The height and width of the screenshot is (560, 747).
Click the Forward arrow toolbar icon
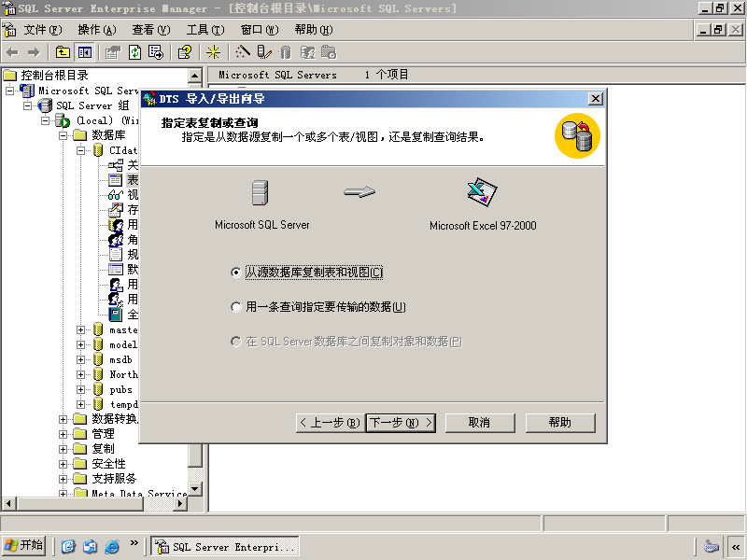(x=34, y=52)
